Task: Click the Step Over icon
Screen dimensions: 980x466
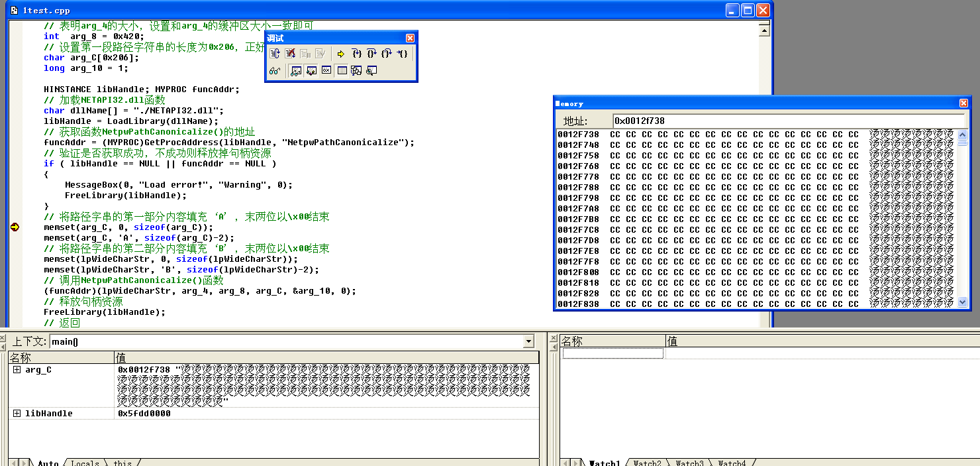Action: [371, 54]
